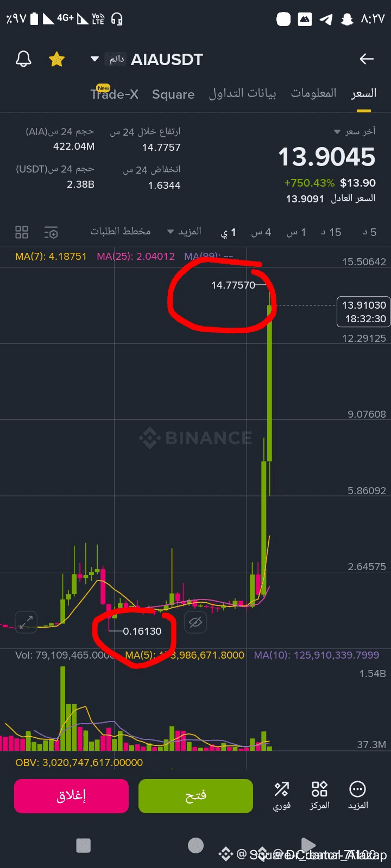Open chart indicator settings icon
This screenshot has width=391, height=868.
51,232
